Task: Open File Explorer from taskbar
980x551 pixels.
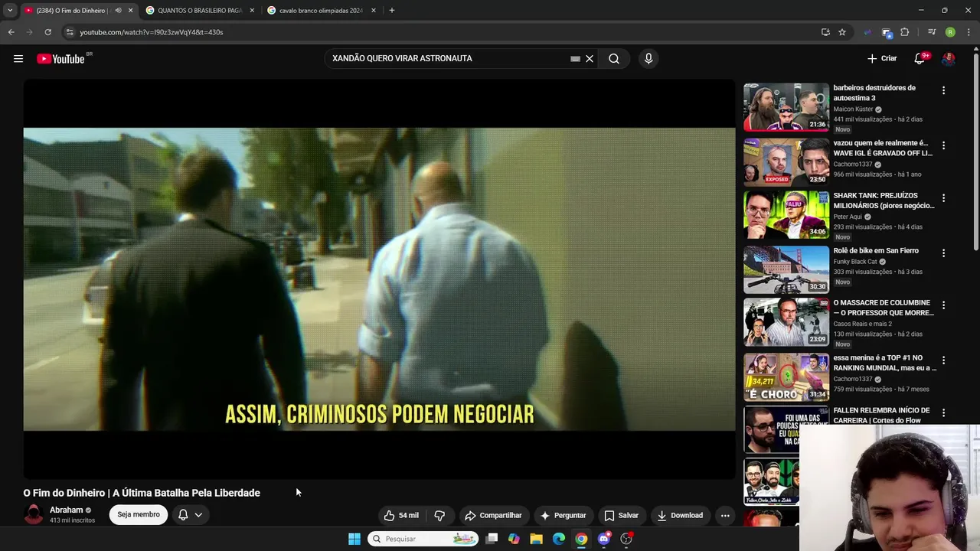Action: point(537,539)
